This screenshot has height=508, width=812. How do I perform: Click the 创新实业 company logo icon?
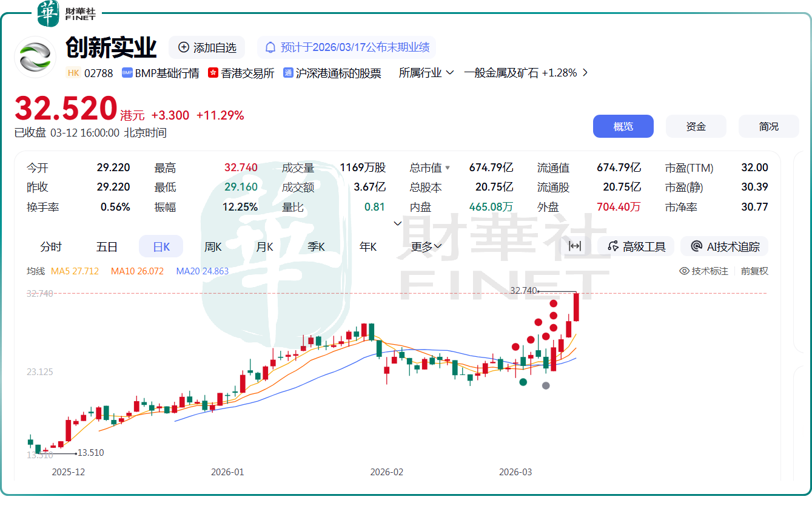pos(35,57)
